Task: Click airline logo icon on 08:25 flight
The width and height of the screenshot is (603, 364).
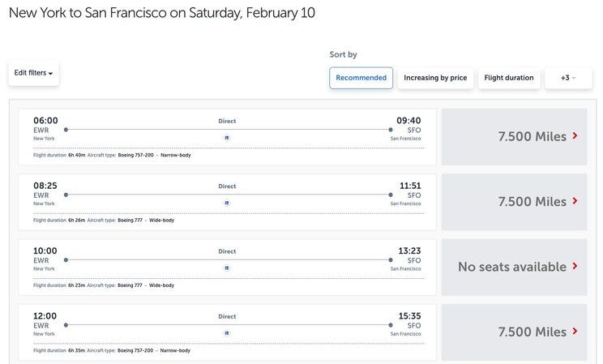Action: point(227,203)
